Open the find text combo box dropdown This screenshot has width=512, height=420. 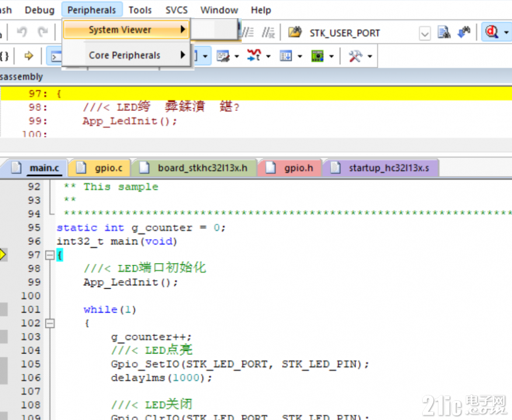(424, 33)
